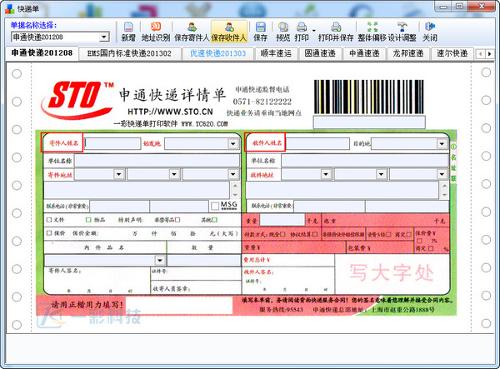The width and height of the screenshot is (500, 369).
Task: Click the sender address scrollbar up arrow
Action: [235, 186]
